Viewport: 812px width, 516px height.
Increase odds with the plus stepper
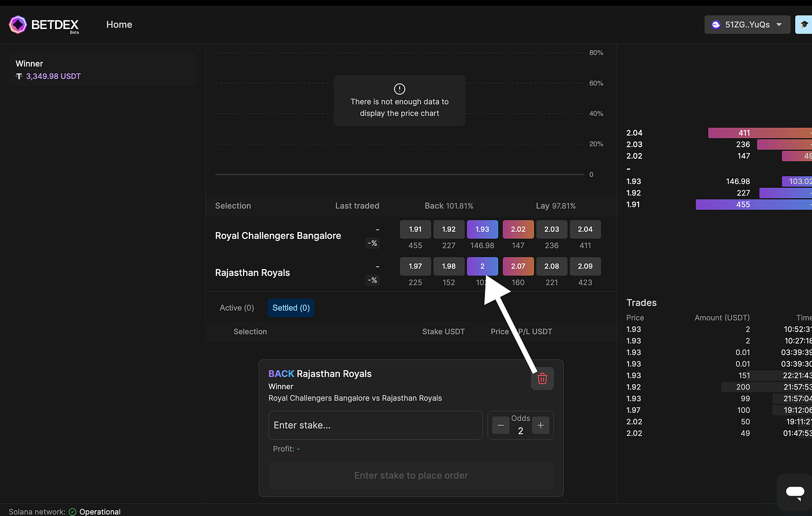[x=541, y=425]
